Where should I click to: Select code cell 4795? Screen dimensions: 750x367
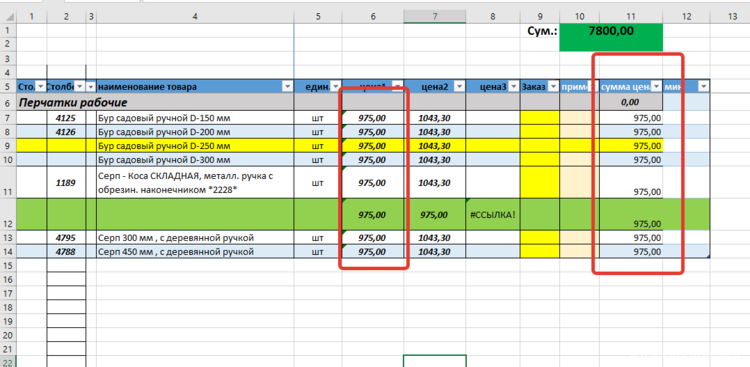pos(66,238)
